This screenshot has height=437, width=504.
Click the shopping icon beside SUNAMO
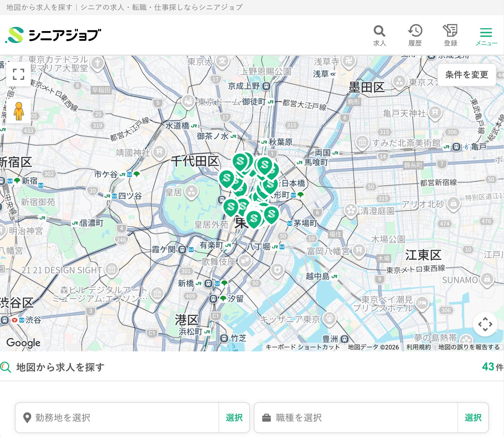(x=487, y=279)
